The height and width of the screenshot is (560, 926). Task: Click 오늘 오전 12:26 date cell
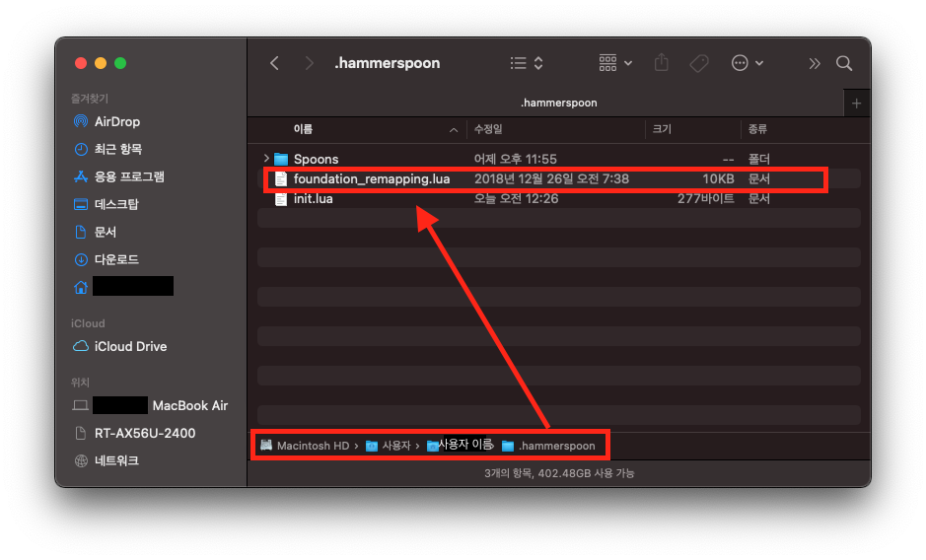click(x=516, y=198)
